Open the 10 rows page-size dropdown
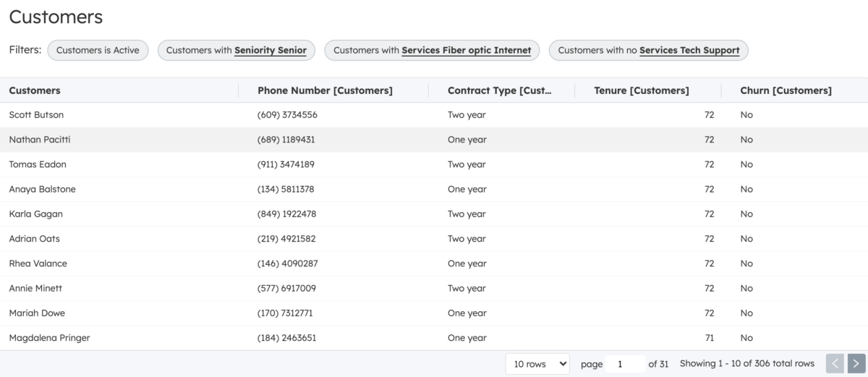868x377 pixels. coord(537,364)
